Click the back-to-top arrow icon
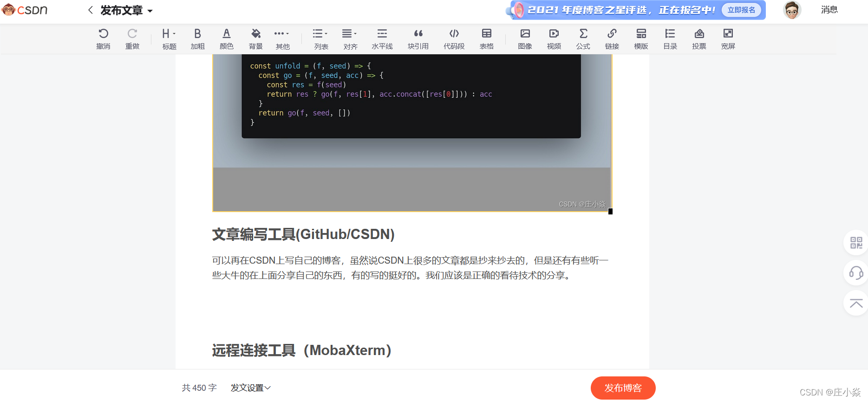The image size is (868, 401). (x=856, y=303)
